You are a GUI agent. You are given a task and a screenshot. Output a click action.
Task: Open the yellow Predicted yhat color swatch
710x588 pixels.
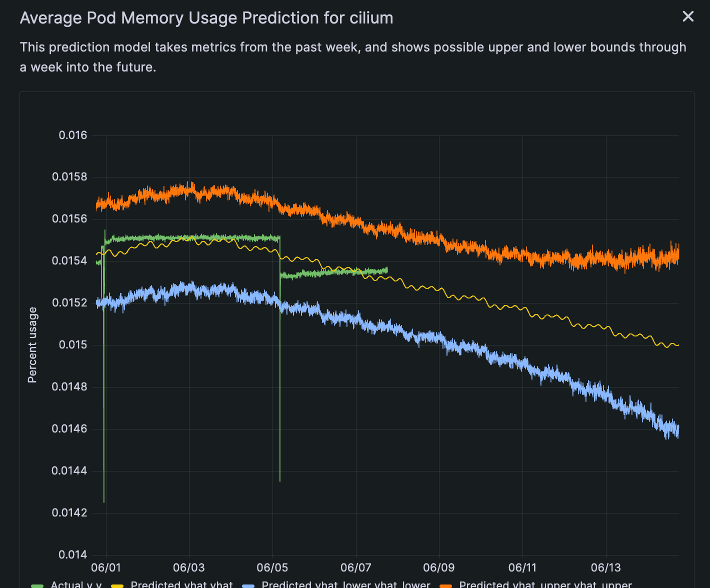pyautogui.click(x=117, y=585)
